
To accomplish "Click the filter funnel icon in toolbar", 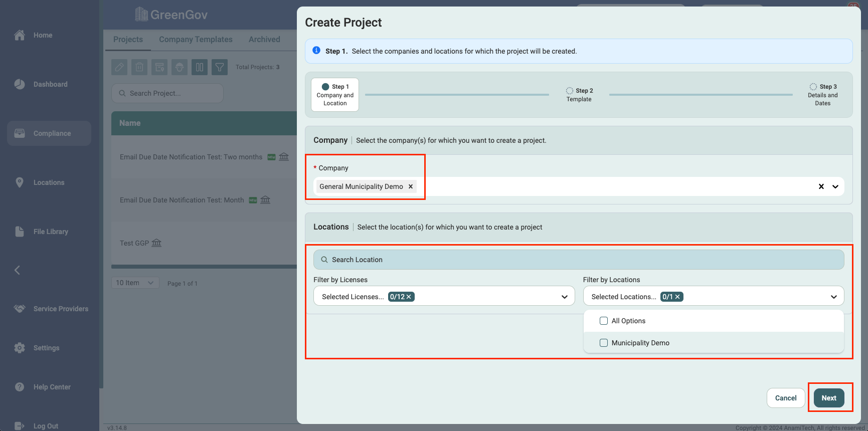I will point(220,67).
